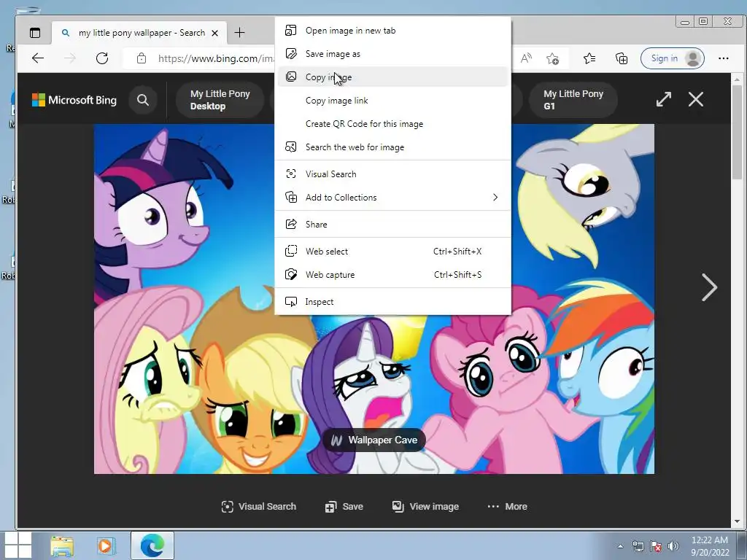Viewport: 747px width, 560px height.
Task: Go to Microsoft Bing home logo
Action: (x=74, y=100)
